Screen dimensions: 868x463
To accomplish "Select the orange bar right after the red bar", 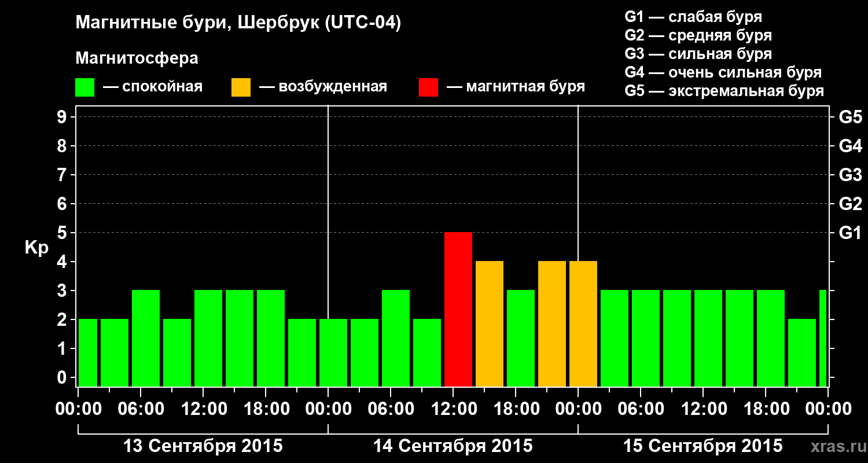I will tap(490, 324).
